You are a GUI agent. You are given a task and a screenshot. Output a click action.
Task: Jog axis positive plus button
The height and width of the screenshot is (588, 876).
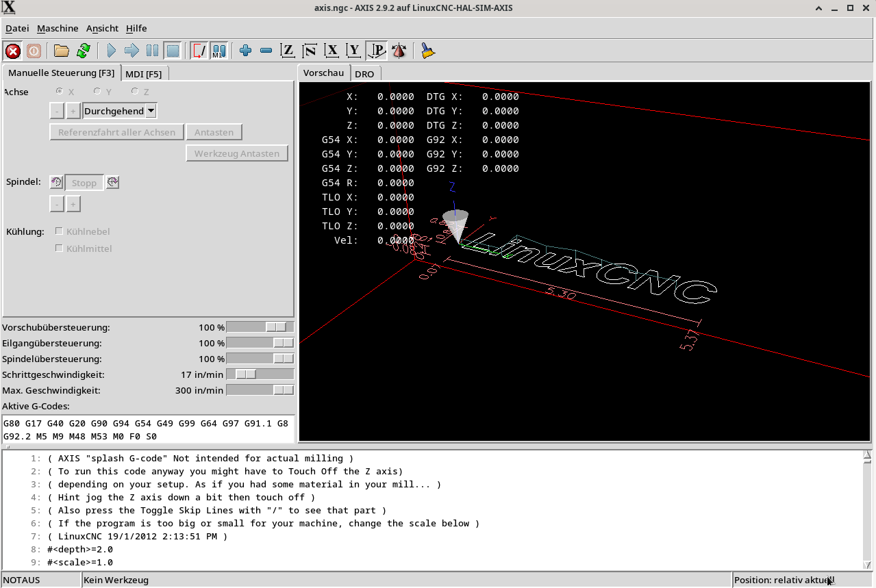(x=73, y=111)
